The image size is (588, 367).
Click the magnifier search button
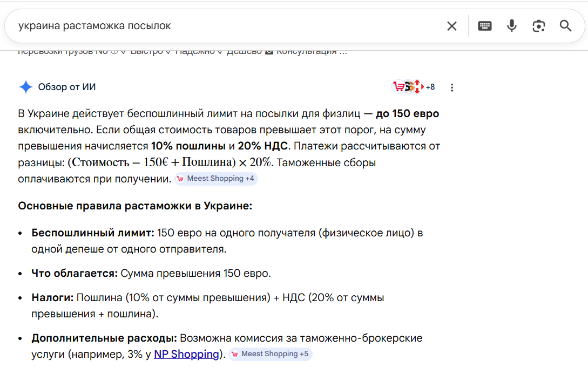[565, 26]
